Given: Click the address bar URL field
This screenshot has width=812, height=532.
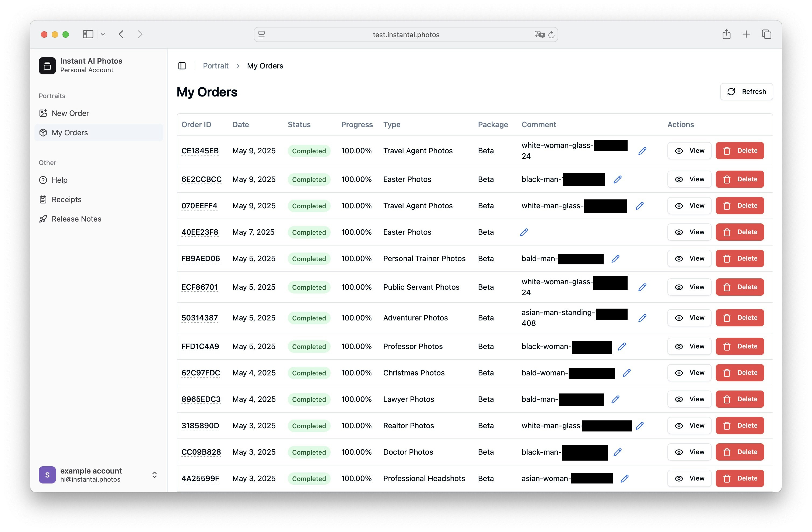Looking at the screenshot, I should click(x=405, y=34).
